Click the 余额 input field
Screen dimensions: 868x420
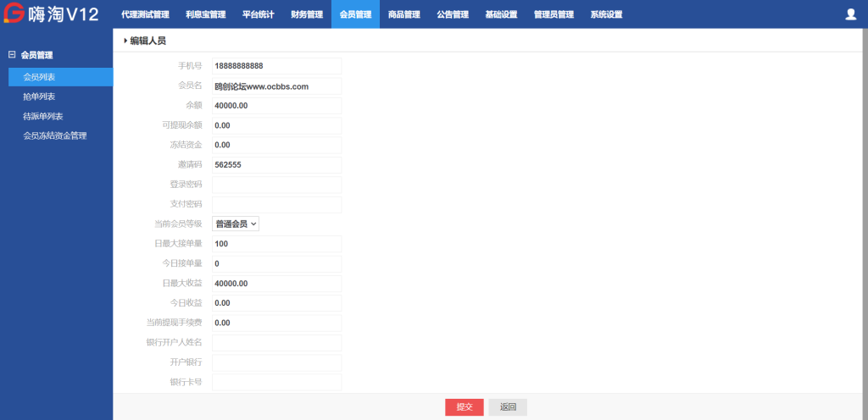tap(277, 106)
